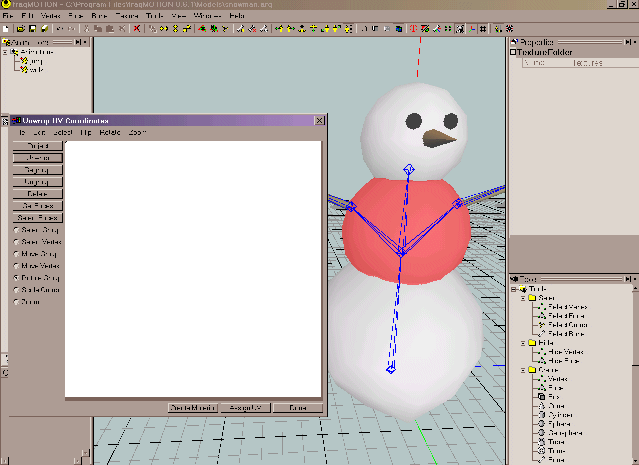639x465 pixels.
Task: Select the Select Group radio button
Action: tap(18, 229)
